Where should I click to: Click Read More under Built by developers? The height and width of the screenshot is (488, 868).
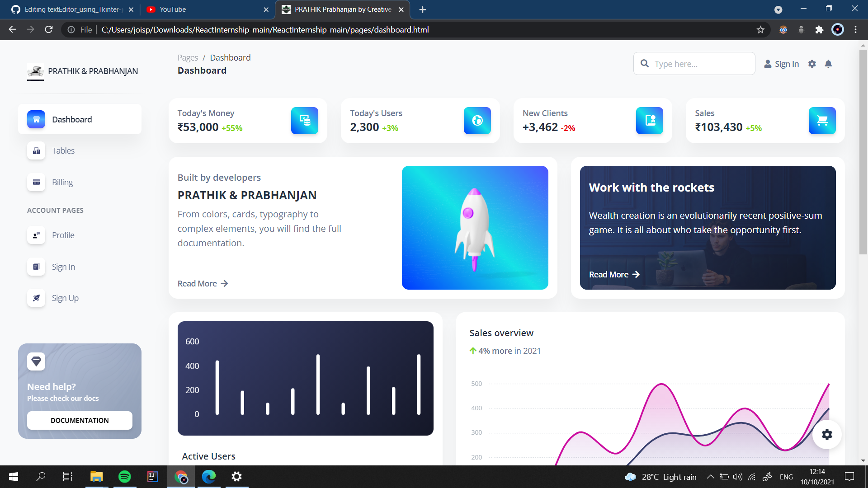point(203,284)
